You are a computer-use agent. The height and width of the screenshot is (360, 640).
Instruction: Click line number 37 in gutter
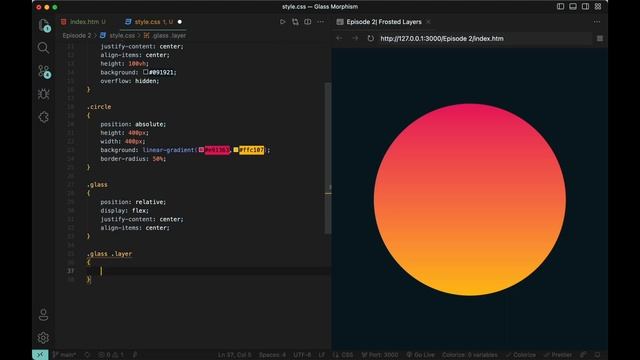tap(71, 271)
